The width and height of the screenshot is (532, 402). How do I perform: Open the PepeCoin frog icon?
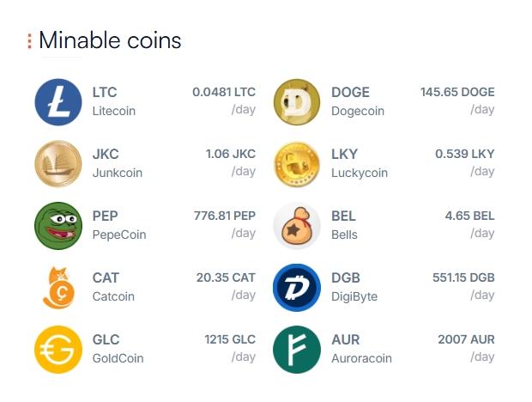point(57,226)
